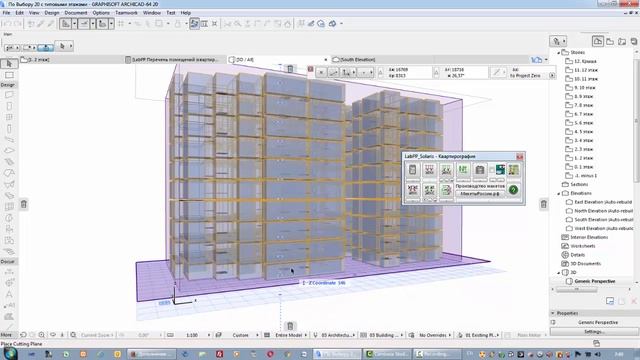Open the View Map in the navigator
640x360 pixels.
click(610, 42)
